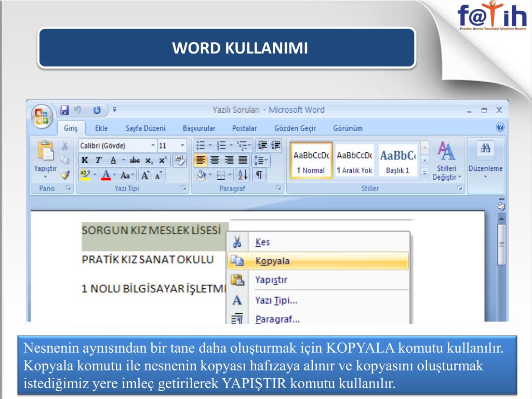The width and height of the screenshot is (532, 399).
Task: Open customize quick access toolbar arrow
Action: 115,110
